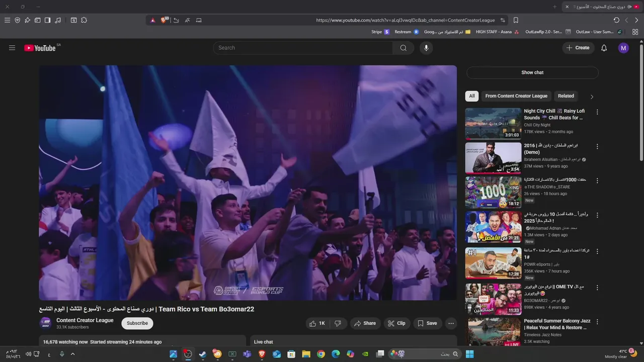The image size is (644, 362).
Task: Click in the YouTube search field
Action: [x=303, y=48]
